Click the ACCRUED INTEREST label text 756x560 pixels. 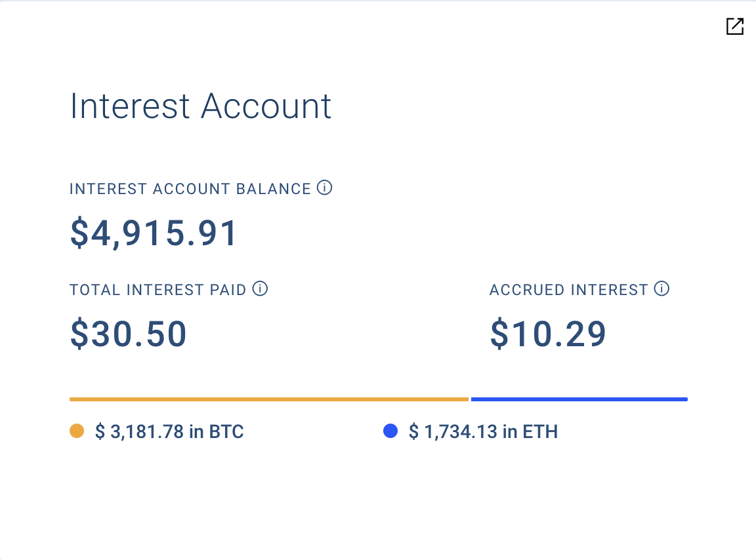[569, 289]
